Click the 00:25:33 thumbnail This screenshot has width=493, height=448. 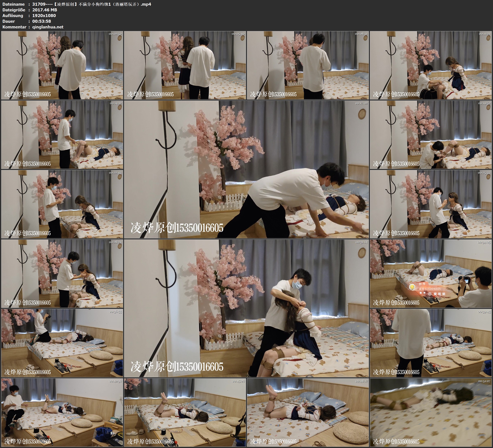431,204
